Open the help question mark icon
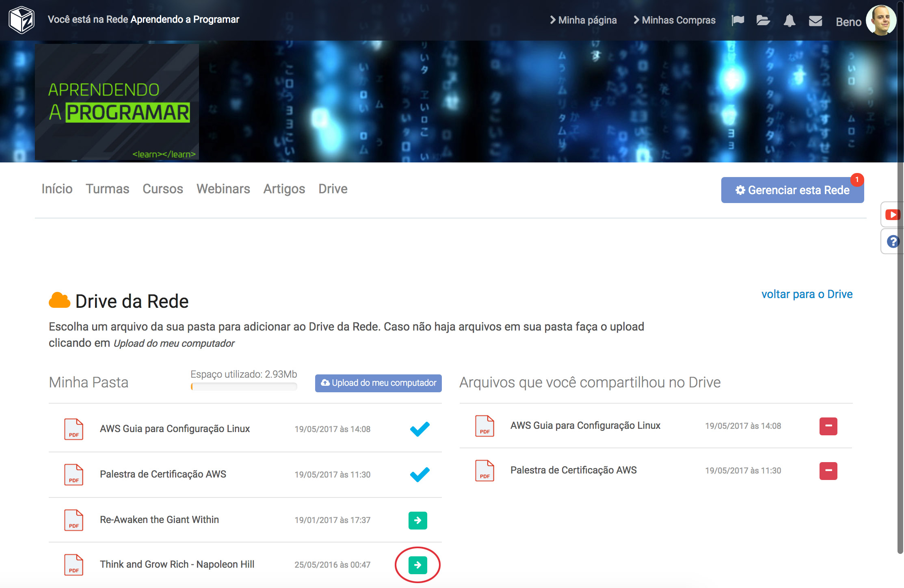Image resolution: width=904 pixels, height=588 pixels. (x=892, y=242)
